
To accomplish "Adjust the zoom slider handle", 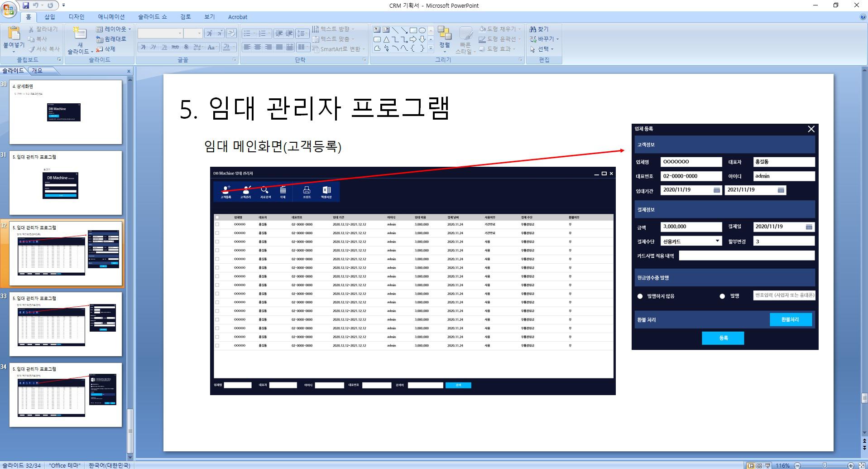I will tap(825, 465).
